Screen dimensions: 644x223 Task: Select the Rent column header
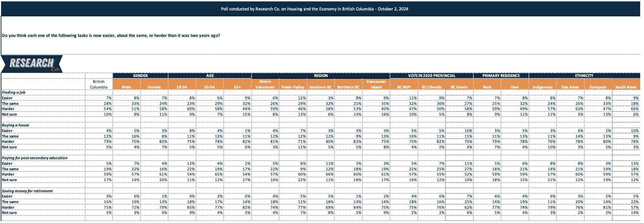click(x=487, y=87)
